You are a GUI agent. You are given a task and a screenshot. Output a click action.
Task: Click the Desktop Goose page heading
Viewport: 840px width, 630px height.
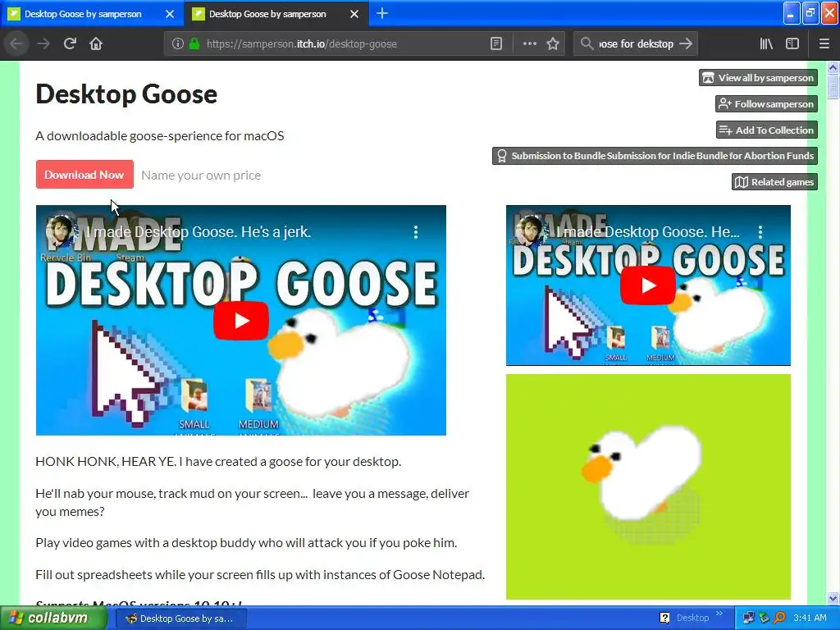pyautogui.click(x=126, y=94)
